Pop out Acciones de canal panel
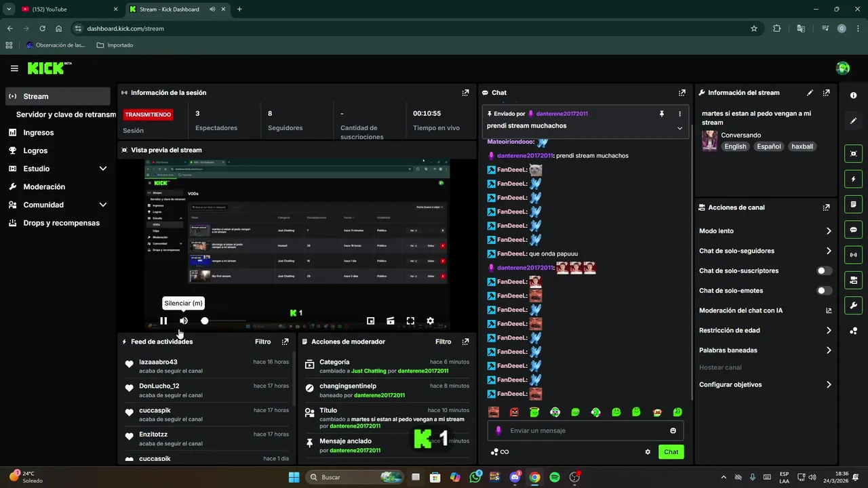Screen dimensions: 868x488 [826, 207]
